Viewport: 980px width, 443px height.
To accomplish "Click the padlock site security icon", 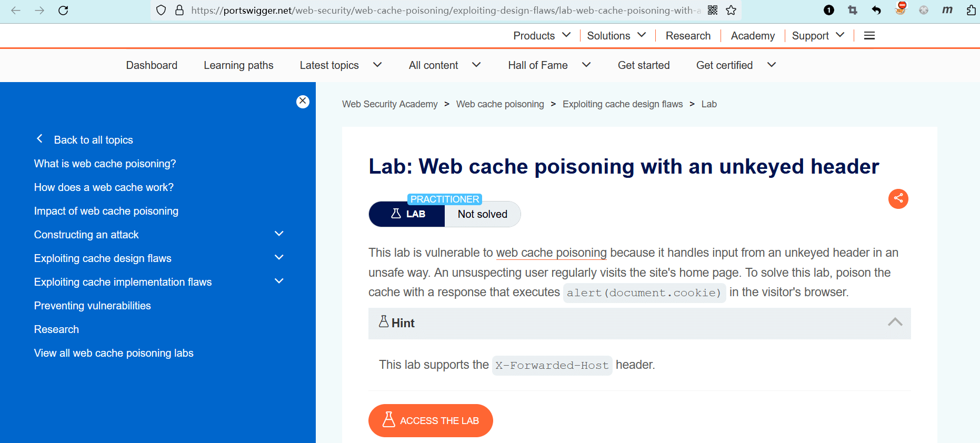I will coord(179,11).
